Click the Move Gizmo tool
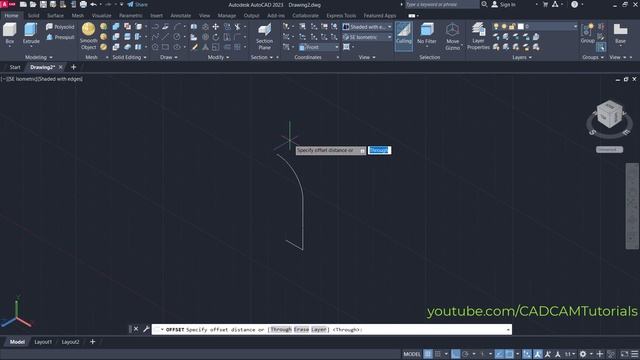The image size is (640, 360). [x=452, y=36]
